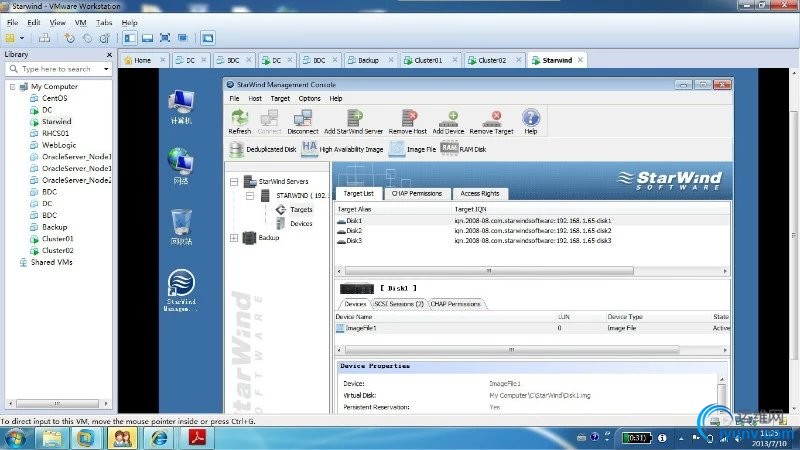Open StarWind Help icon
Viewport: 800px width, 450px height.
pyautogui.click(x=531, y=121)
